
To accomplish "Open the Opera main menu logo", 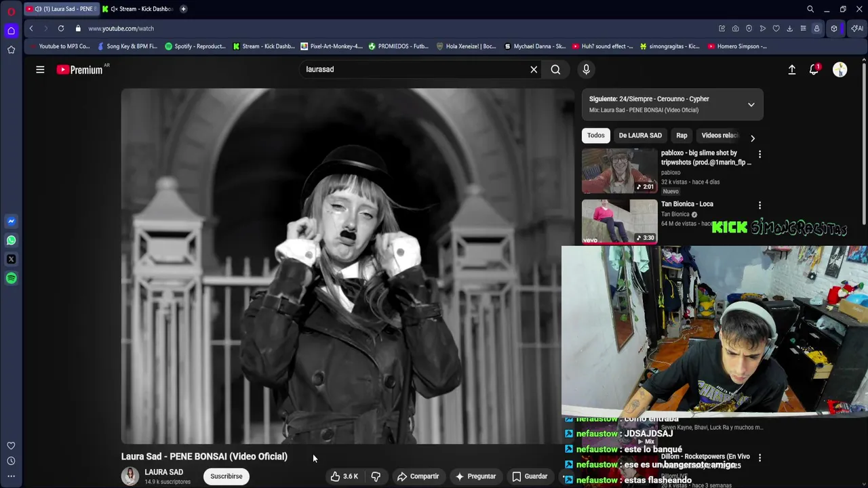I will pyautogui.click(x=11, y=12).
